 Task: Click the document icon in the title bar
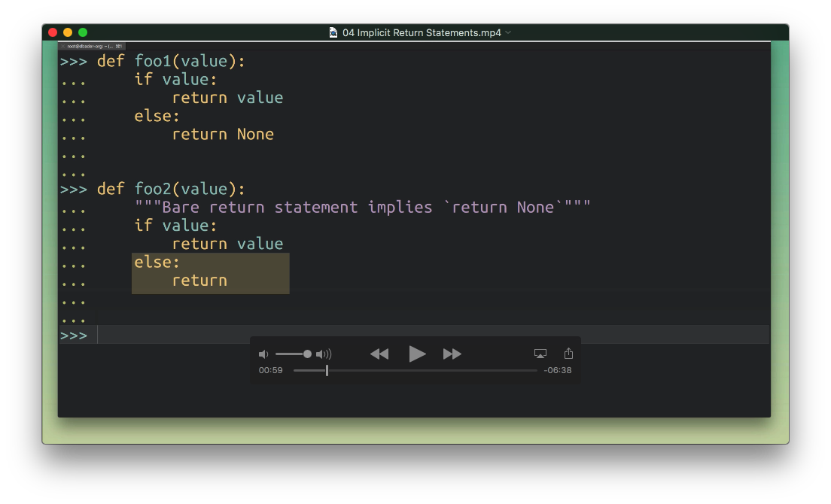point(333,32)
